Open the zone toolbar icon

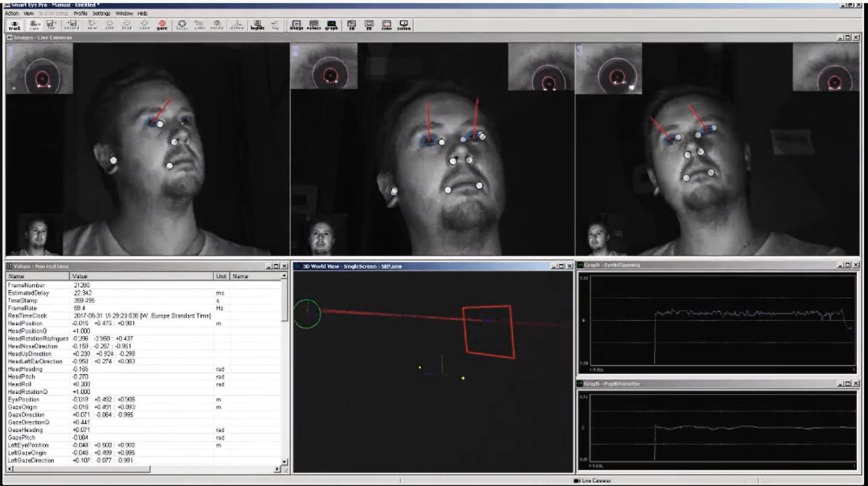click(x=387, y=25)
